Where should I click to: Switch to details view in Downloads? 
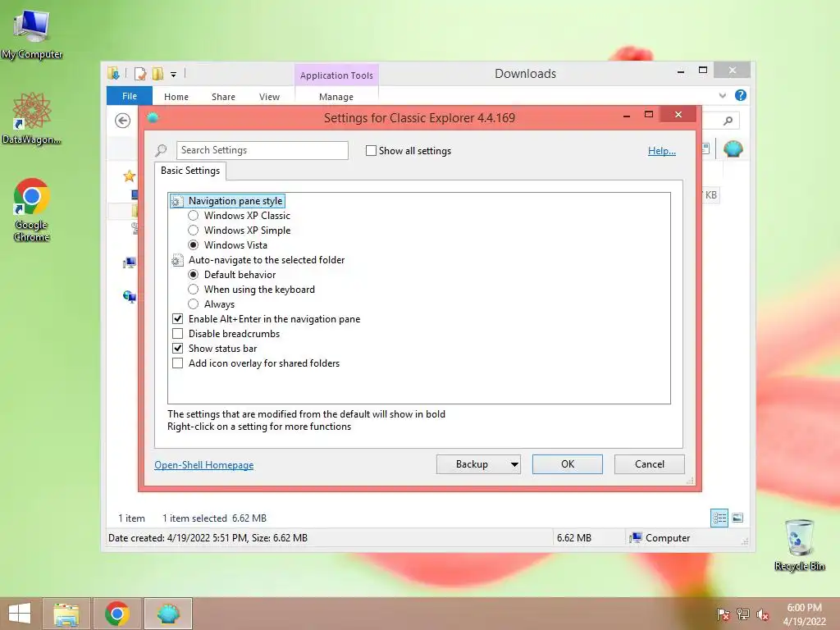pyautogui.click(x=719, y=518)
